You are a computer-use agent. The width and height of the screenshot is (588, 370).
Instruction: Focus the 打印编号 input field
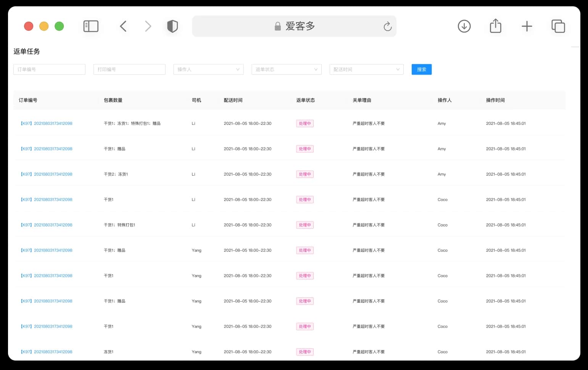pos(129,69)
